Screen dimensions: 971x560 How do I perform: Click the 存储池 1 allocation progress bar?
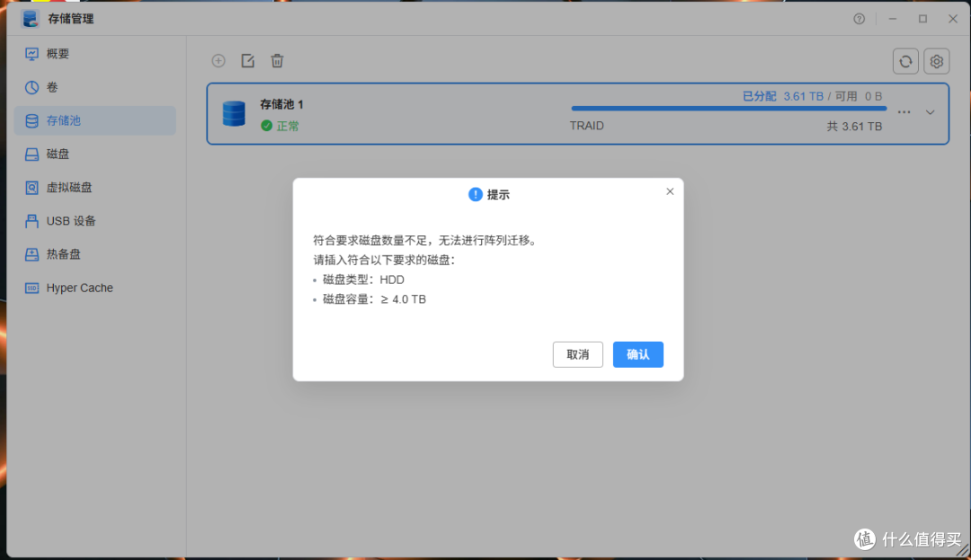[x=729, y=108]
